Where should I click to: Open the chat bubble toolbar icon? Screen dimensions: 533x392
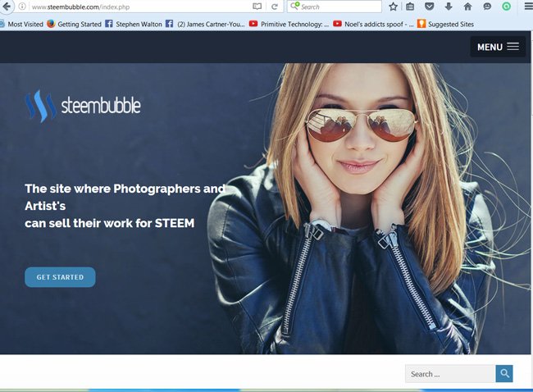click(487, 6)
